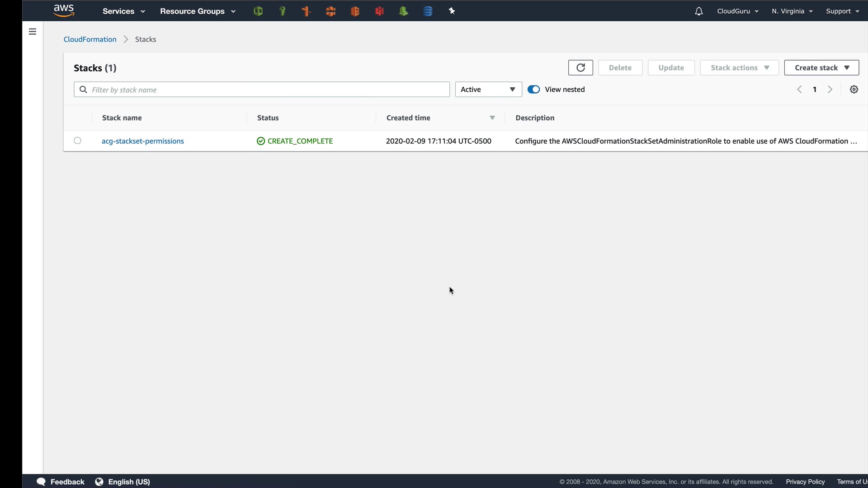Click the CloudFormation breadcrumb link
The width and height of the screenshot is (868, 488).
[90, 39]
